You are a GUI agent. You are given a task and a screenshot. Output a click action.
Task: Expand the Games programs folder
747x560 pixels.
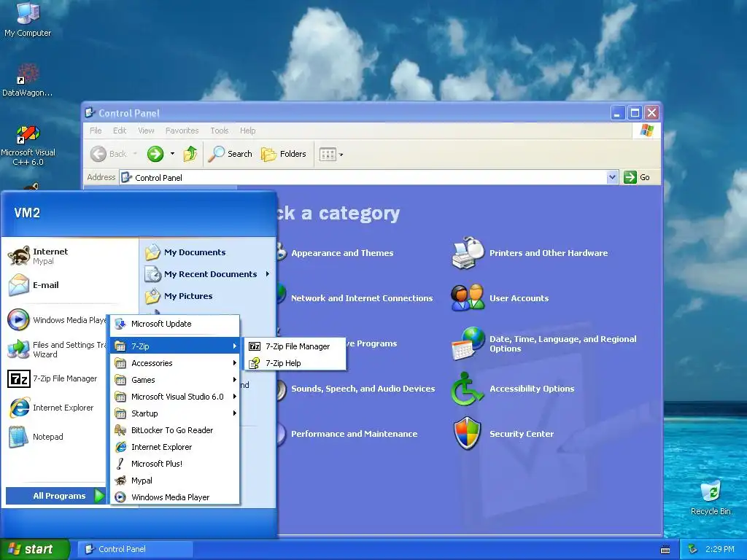[175, 379]
